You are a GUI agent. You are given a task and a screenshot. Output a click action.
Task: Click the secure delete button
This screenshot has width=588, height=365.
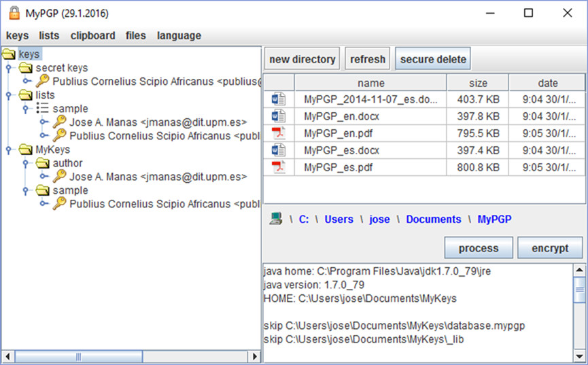click(433, 59)
